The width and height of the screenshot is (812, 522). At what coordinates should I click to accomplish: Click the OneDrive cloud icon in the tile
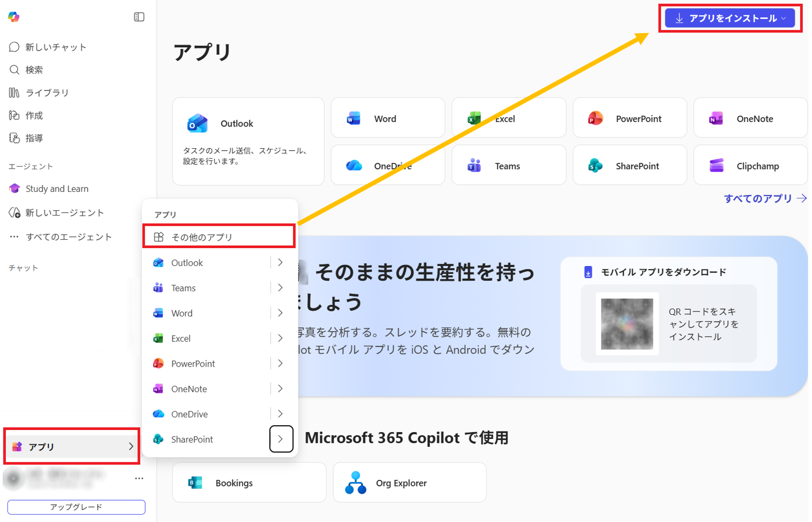(354, 166)
